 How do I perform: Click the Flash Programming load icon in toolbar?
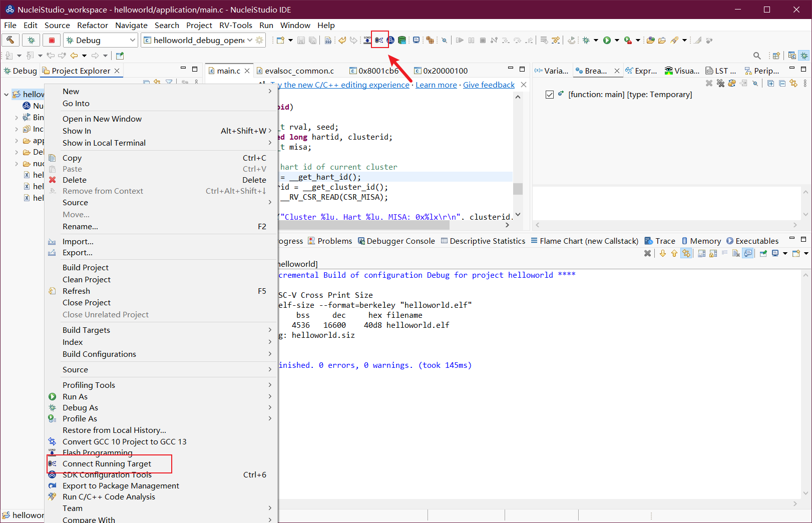click(367, 40)
